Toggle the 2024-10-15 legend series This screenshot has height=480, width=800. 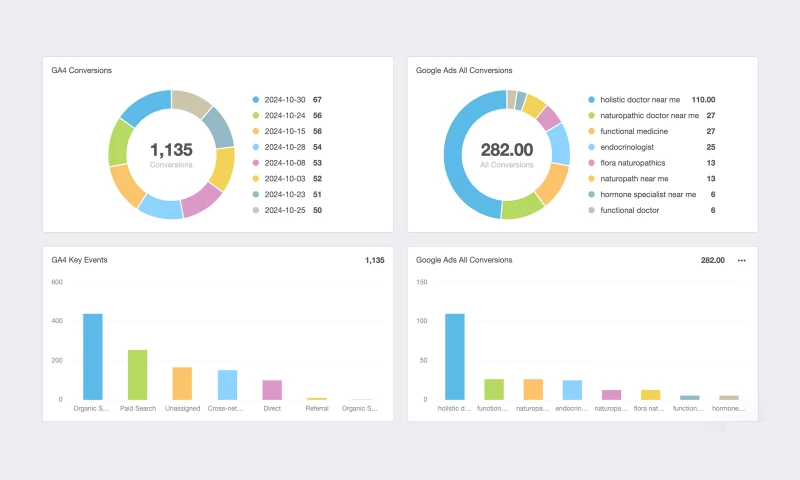point(285,131)
